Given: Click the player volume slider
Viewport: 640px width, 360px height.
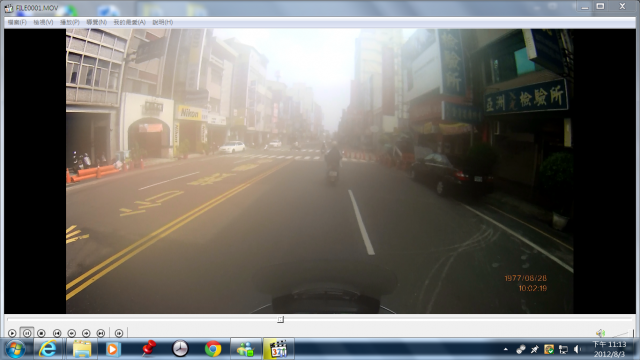Looking at the screenshot, I should pyautogui.click(x=621, y=333).
